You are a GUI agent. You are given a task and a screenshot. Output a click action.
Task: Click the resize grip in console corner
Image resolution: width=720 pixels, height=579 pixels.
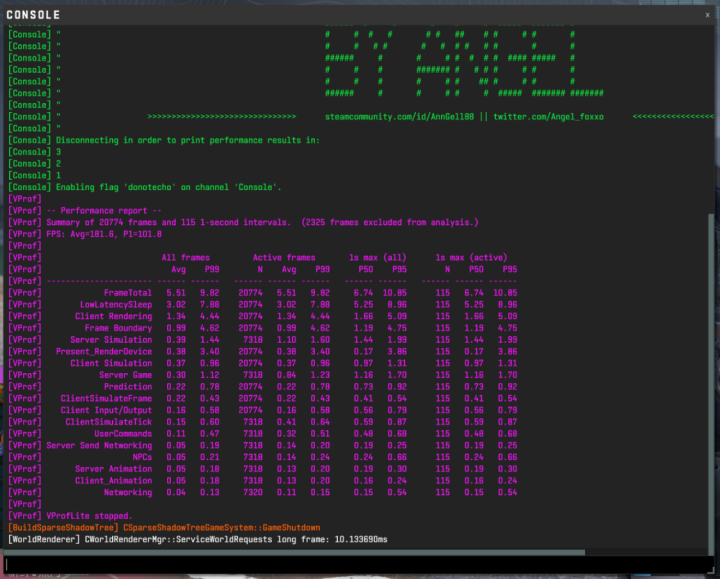(712, 570)
